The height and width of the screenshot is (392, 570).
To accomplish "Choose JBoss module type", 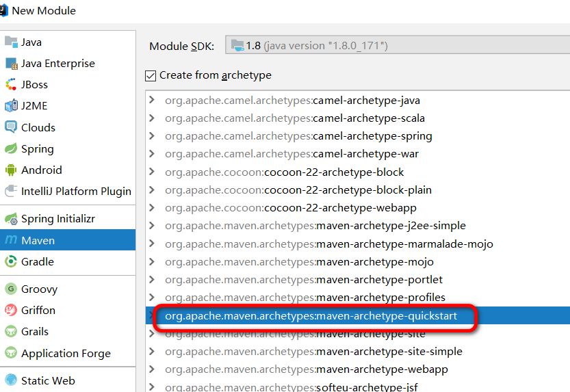I will coord(68,84).
